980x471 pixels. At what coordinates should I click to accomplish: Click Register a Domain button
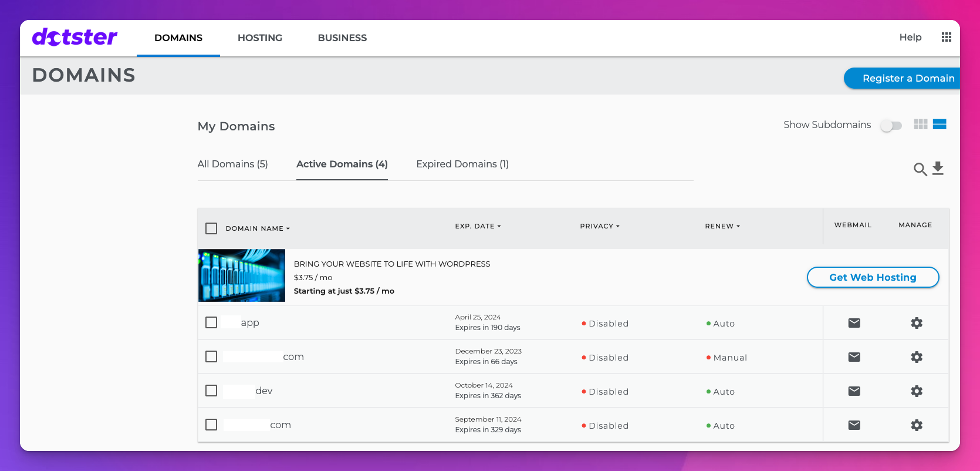coord(902,78)
